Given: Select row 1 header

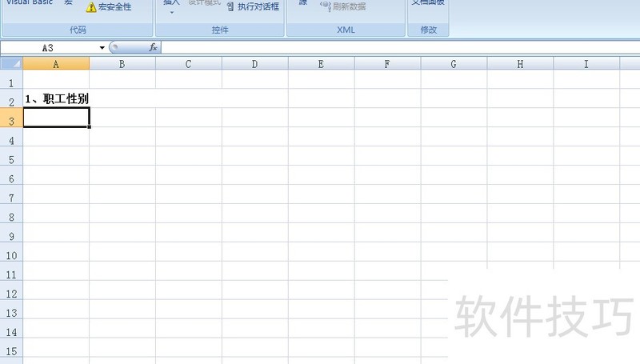Looking at the screenshot, I should click(x=11, y=79).
